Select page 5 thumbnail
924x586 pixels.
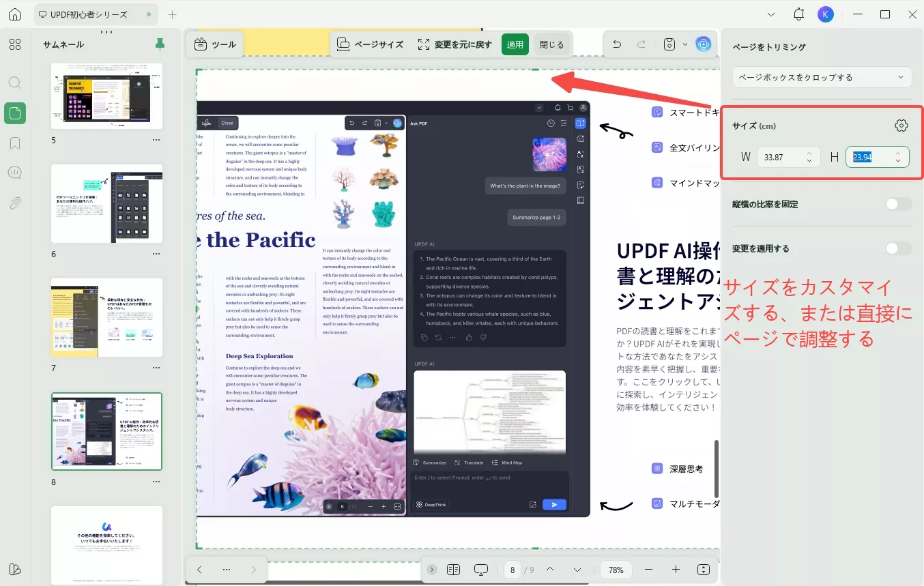[107, 96]
